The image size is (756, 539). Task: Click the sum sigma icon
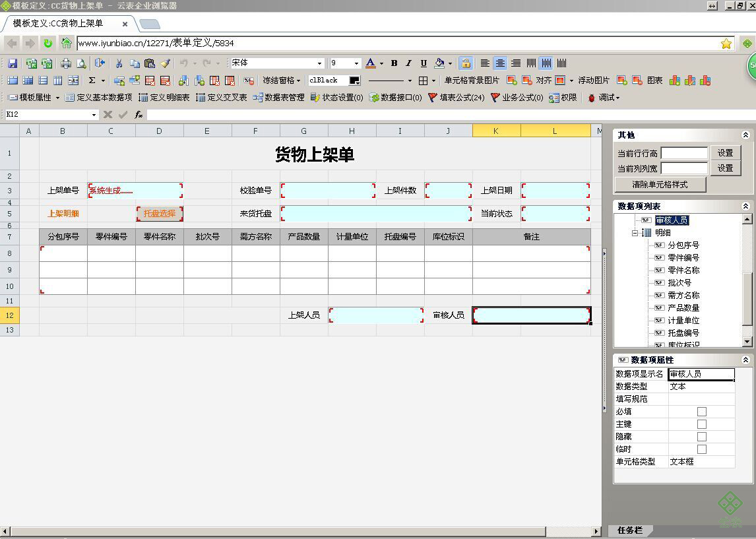tap(92, 80)
